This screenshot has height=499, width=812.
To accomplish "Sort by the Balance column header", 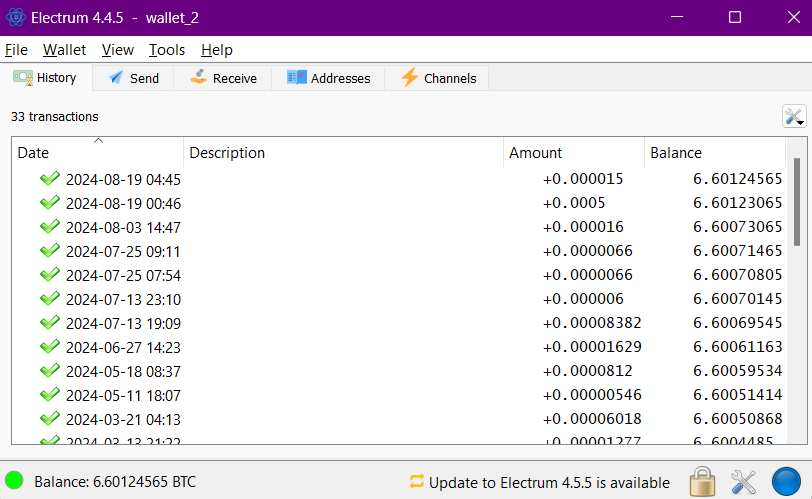I will (x=715, y=152).
